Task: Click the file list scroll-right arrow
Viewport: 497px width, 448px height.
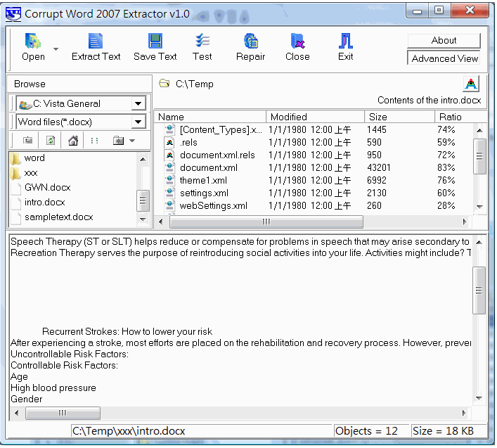Action: tap(465, 222)
